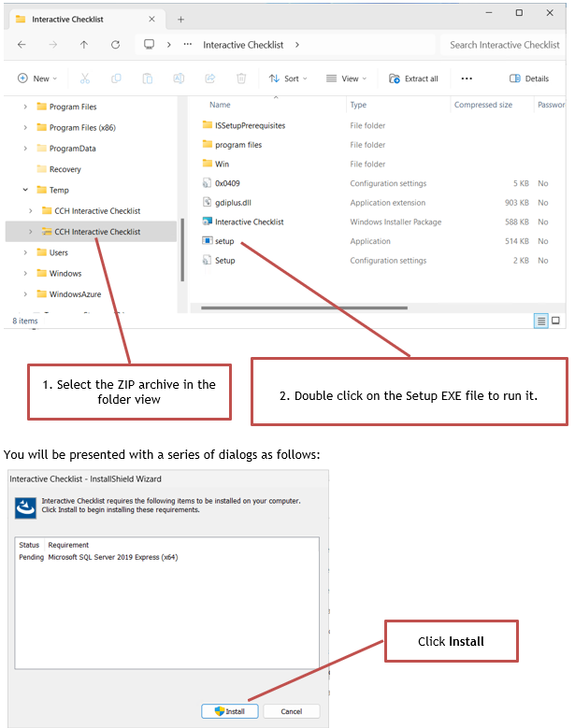Open a new Explorer tab

180,19
